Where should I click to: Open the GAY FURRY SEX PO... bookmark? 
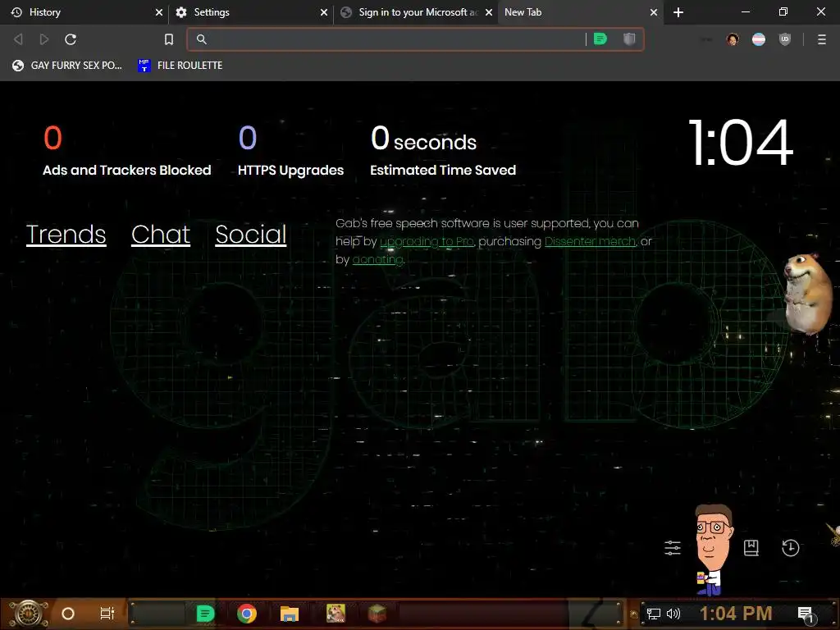67,66
